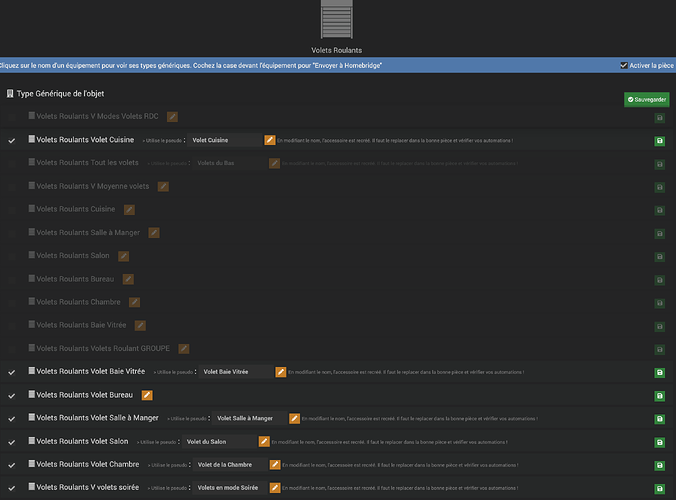Viewport: 676px width, 500px height.
Task: Check the box for Tout les volets
Action: coord(12,164)
